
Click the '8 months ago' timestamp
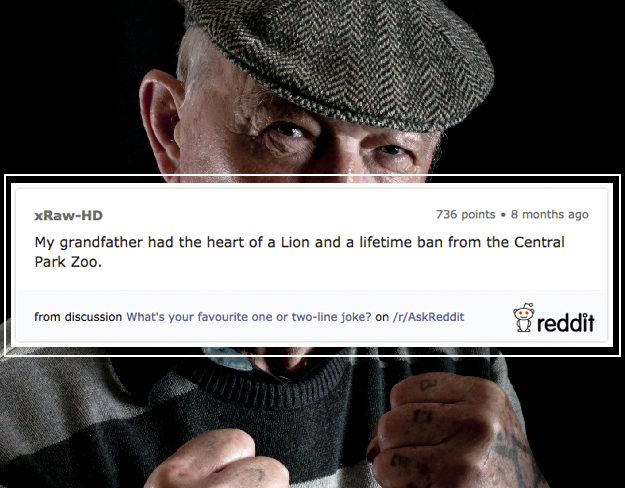[x=550, y=214]
